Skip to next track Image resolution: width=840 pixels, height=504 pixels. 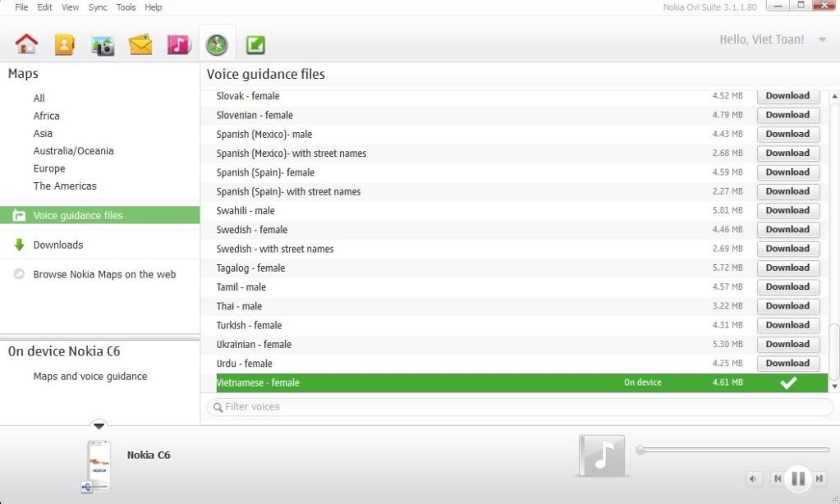819,479
